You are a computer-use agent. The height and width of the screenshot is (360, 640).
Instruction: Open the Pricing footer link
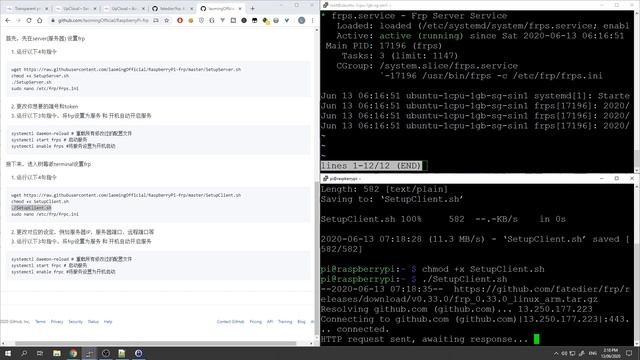[256, 322]
